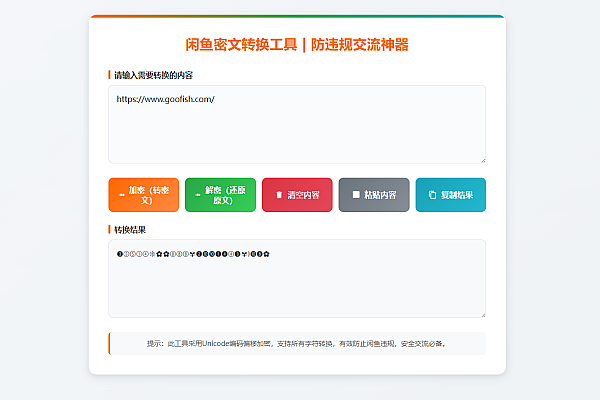
Task: Click the title 闲鱼密文转换工具
Action: pyautogui.click(x=241, y=45)
